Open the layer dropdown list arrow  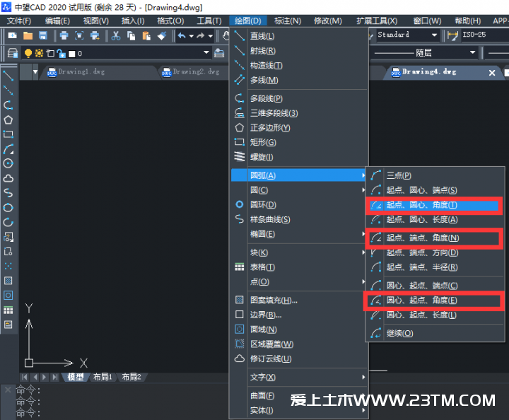[206, 52]
